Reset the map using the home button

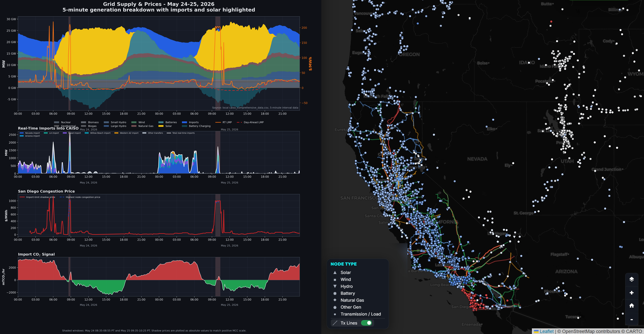(x=631, y=306)
